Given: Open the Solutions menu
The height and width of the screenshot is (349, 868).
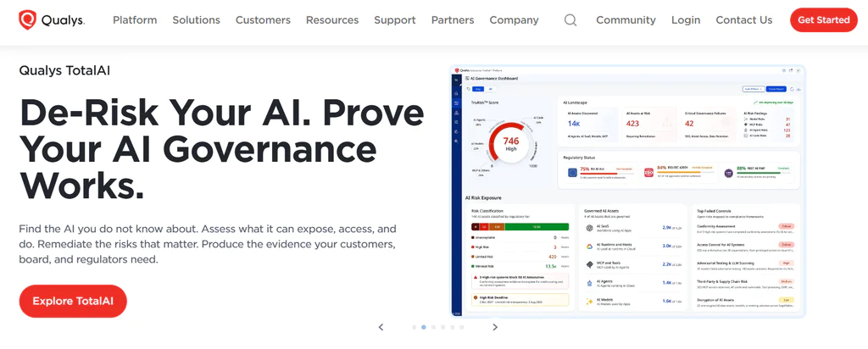Looking at the screenshot, I should click(196, 20).
